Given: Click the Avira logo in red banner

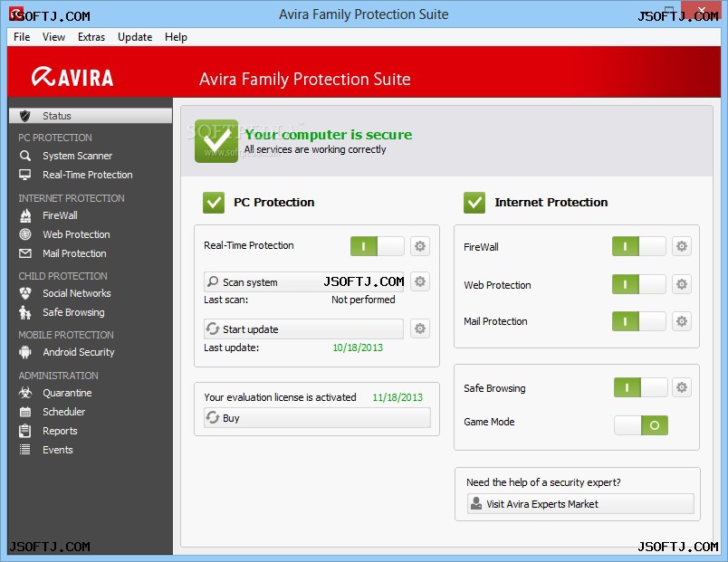Looking at the screenshot, I should (x=72, y=77).
